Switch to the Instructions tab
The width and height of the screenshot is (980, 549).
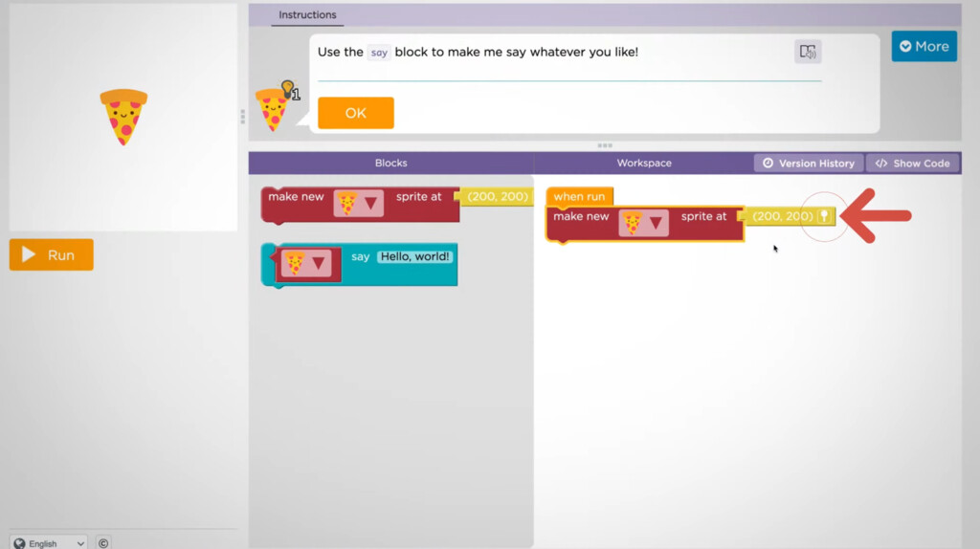click(307, 15)
